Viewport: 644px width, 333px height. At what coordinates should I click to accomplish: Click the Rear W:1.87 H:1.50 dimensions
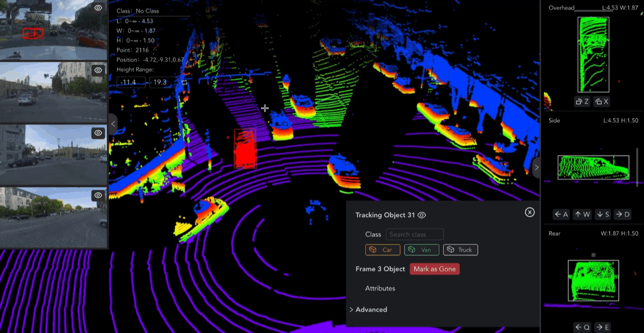(x=619, y=233)
